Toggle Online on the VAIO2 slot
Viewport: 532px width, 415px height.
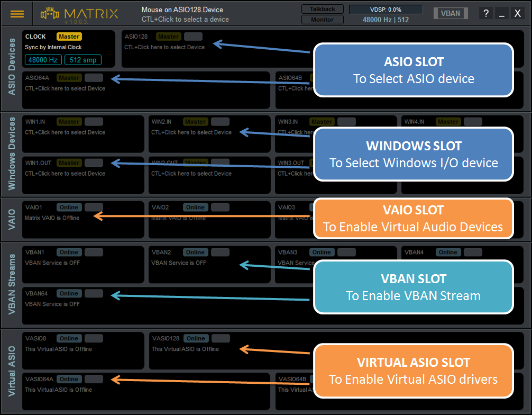click(196, 207)
